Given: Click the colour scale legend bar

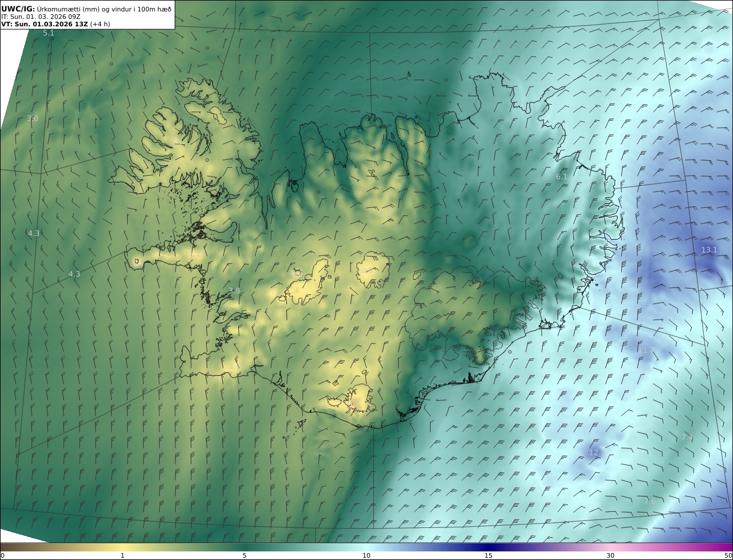Looking at the screenshot, I should 366,547.
